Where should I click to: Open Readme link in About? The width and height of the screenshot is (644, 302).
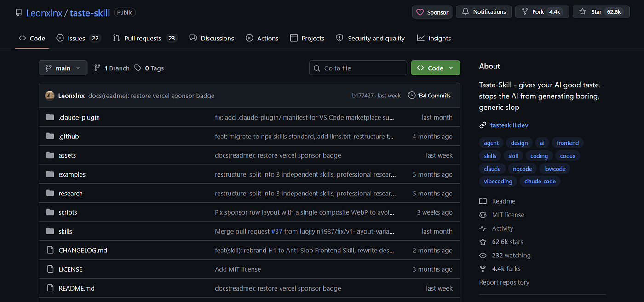coord(498,201)
